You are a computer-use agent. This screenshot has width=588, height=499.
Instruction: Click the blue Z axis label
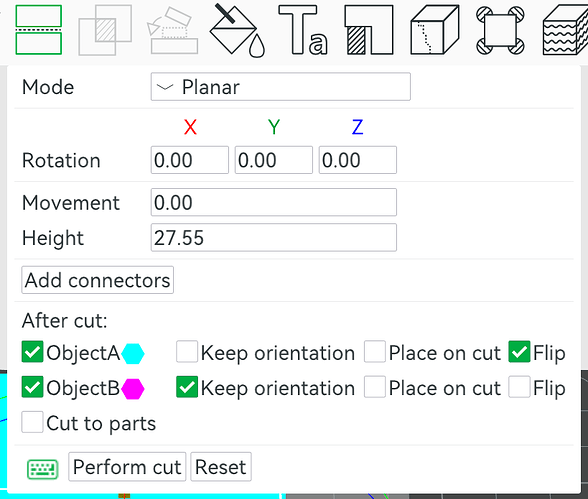(x=358, y=127)
